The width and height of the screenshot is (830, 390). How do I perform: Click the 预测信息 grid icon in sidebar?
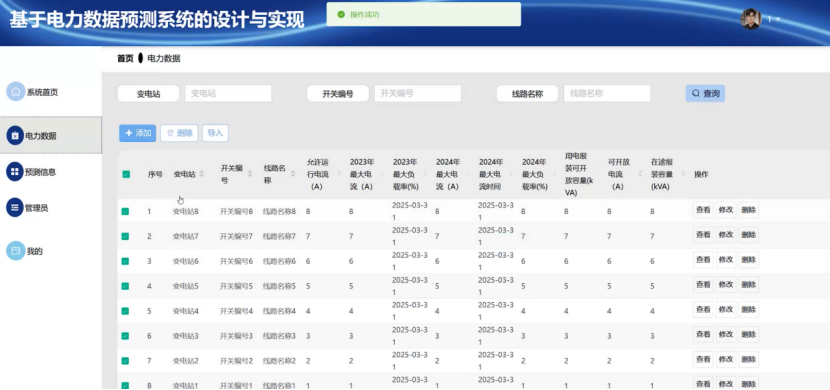tap(15, 171)
